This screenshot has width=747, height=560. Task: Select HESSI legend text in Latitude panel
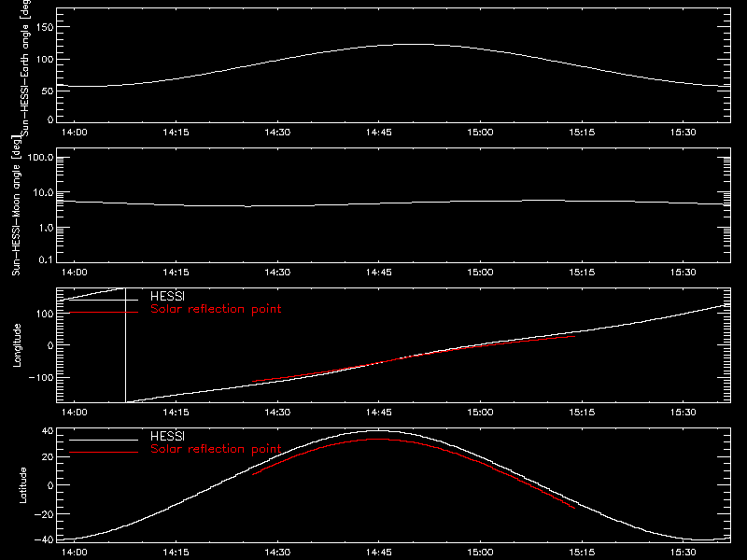click(x=167, y=436)
